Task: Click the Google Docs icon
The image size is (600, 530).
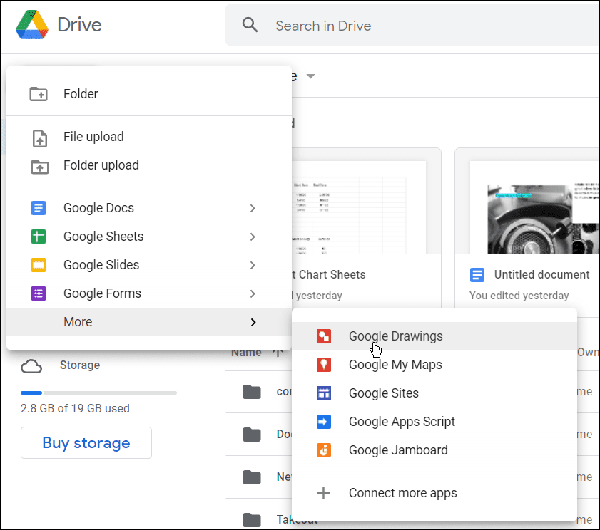Action: tap(38, 208)
